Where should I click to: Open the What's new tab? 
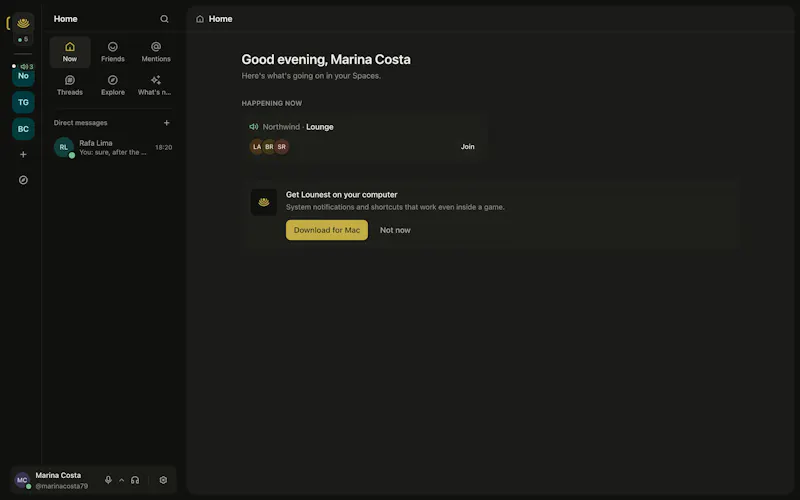[156, 85]
